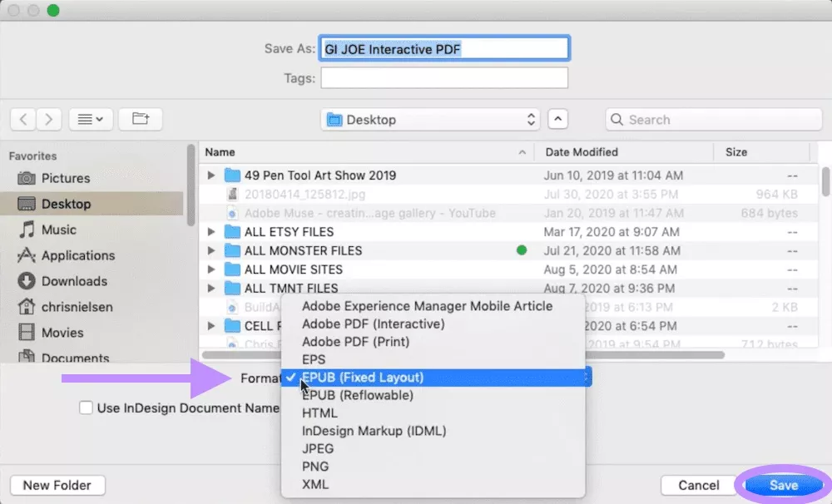Navigate back using the back arrow

[23, 119]
